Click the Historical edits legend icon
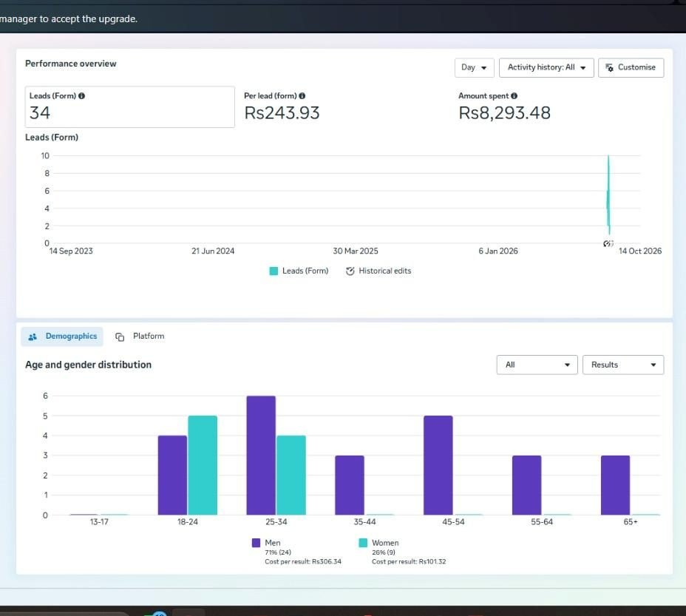The height and width of the screenshot is (616, 686). point(350,271)
